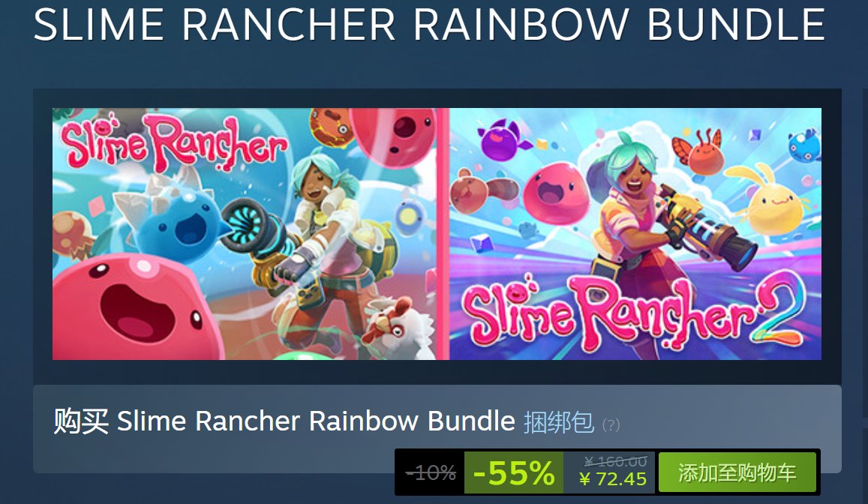Click the green -55% discount badge

click(514, 472)
